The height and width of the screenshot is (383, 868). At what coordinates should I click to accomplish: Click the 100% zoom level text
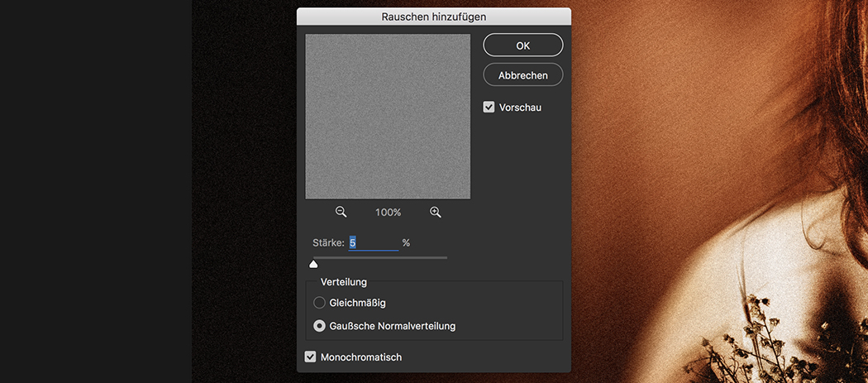tap(388, 213)
